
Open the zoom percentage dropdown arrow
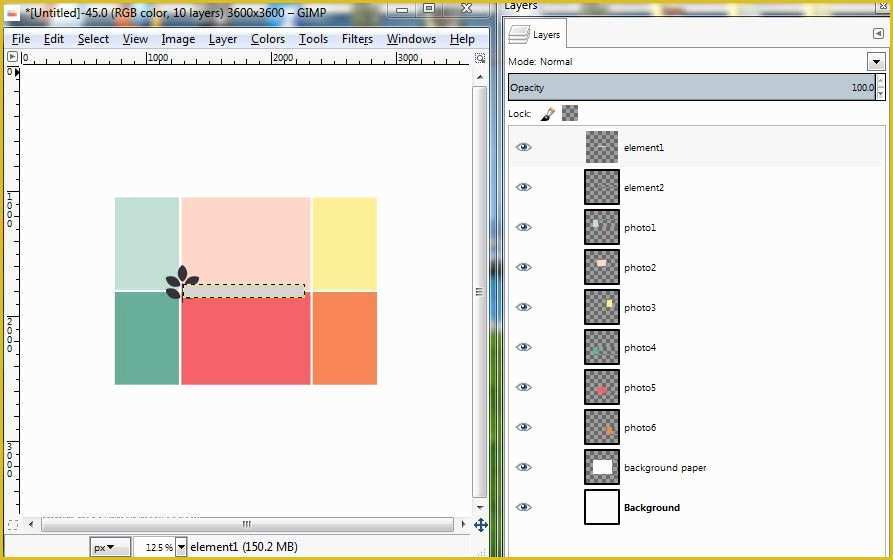click(181, 547)
